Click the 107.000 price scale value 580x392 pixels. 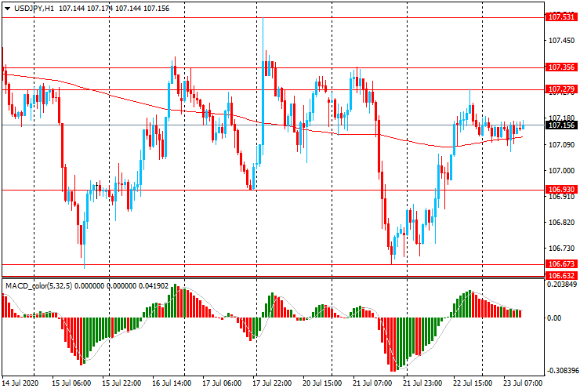561,171
